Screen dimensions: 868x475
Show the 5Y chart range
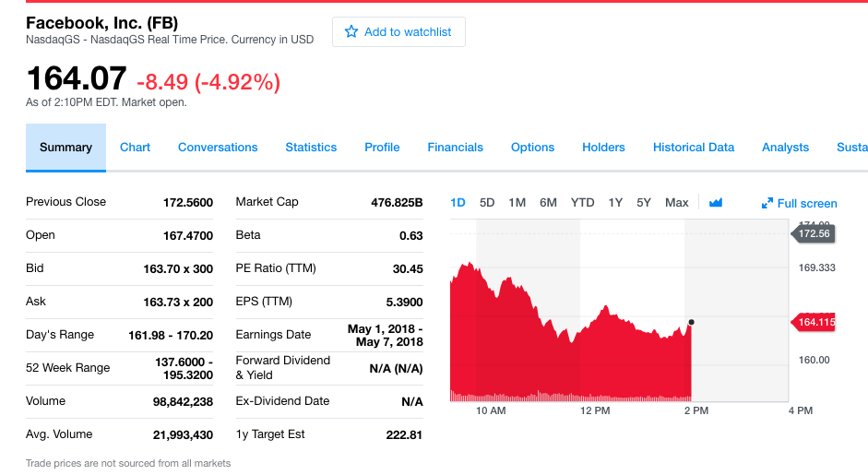coord(644,203)
